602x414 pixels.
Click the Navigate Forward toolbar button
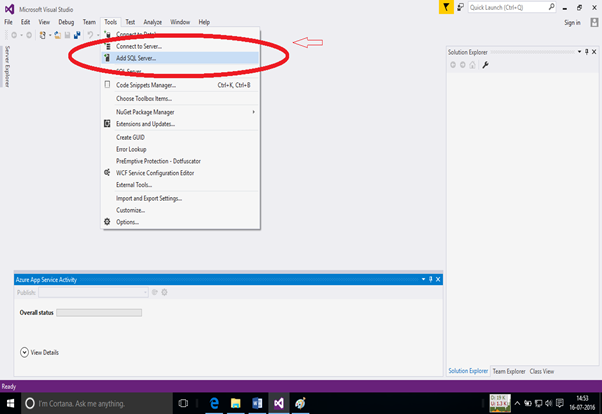29,35
